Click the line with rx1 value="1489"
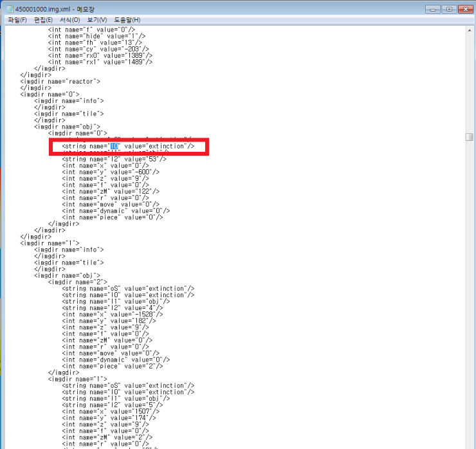 coord(100,62)
